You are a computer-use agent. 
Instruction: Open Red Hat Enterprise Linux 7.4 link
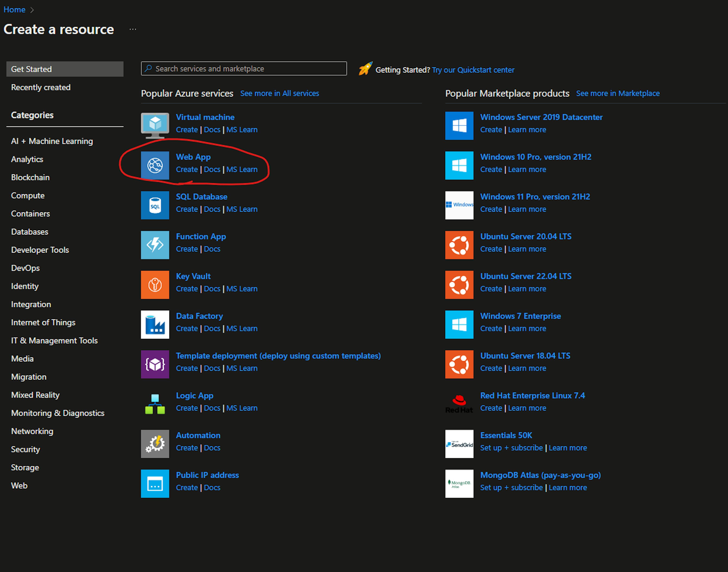click(x=533, y=395)
